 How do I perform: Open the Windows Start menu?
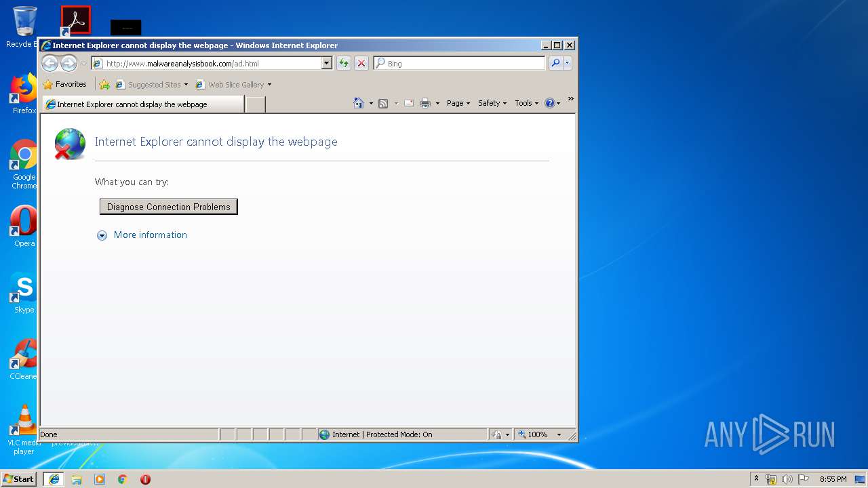tap(18, 479)
